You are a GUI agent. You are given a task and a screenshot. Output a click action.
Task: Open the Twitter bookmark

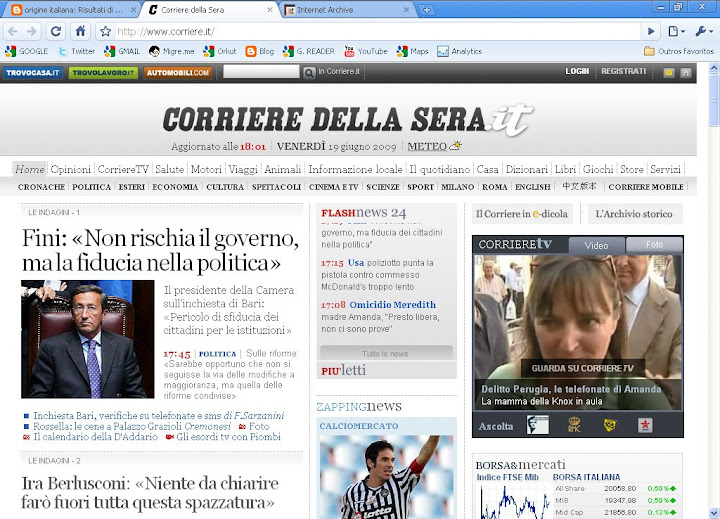pos(77,51)
